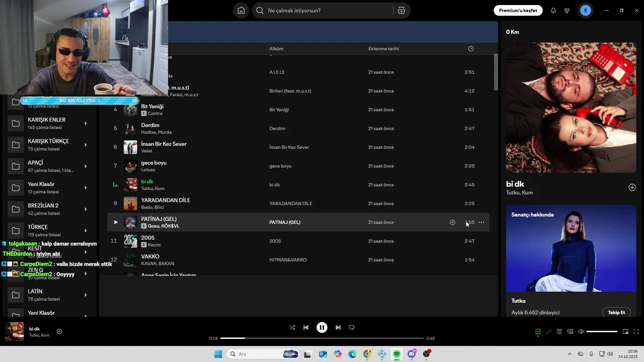
Task: Add current song via plus in bottom bar
Action: [59, 331]
